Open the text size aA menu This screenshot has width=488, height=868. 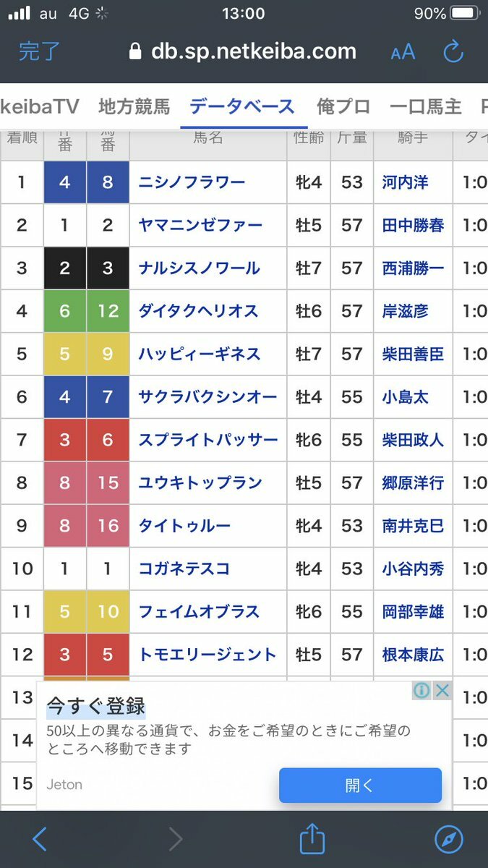(x=403, y=52)
